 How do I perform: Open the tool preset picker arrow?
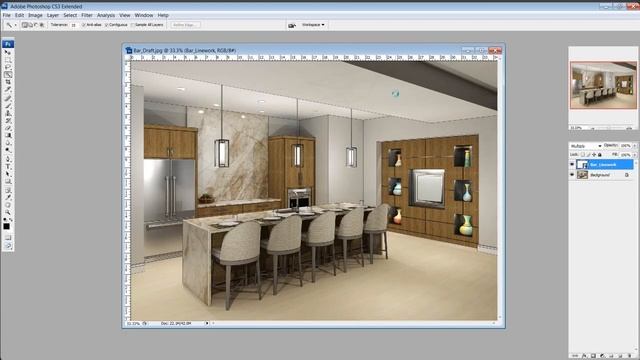coord(16,25)
